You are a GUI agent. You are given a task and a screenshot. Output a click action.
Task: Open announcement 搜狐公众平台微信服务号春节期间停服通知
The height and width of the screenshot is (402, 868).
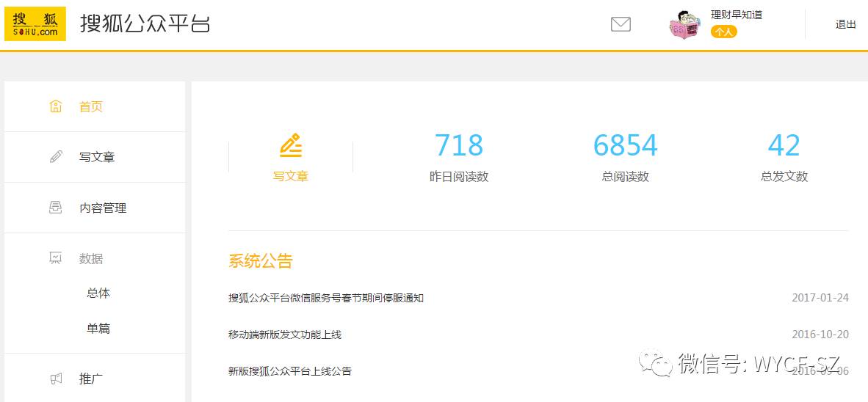[326, 298]
